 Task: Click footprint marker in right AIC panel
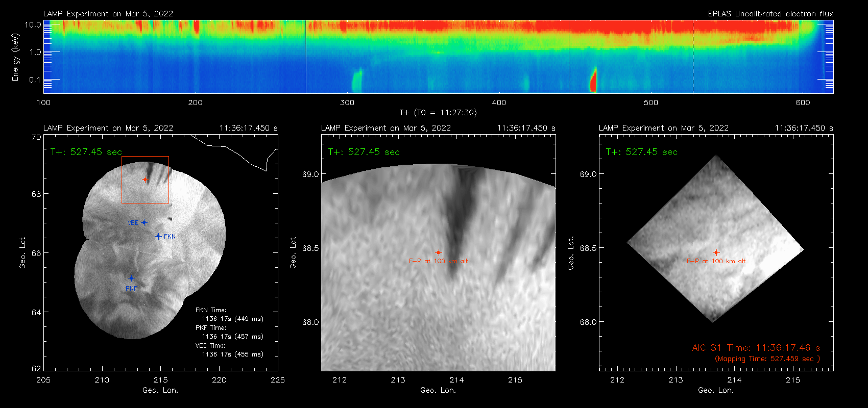[716, 252]
